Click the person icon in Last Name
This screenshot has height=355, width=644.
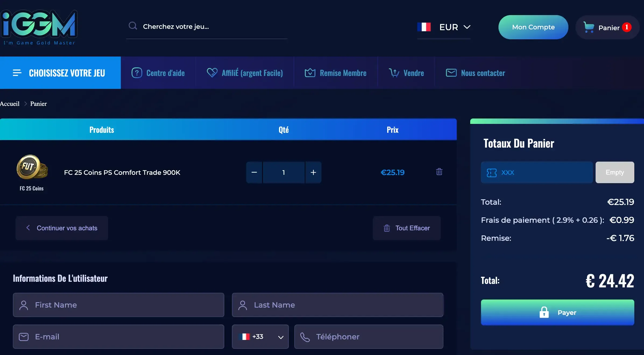point(243,305)
